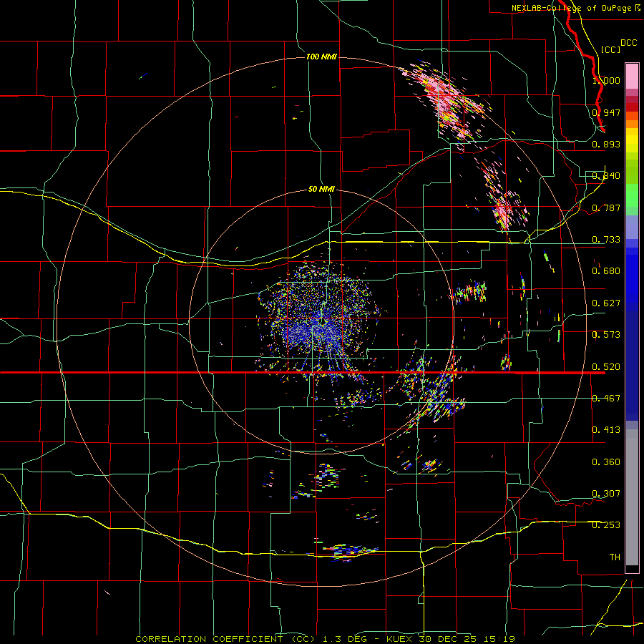Click the 15:19 timestamp text
This screenshot has height=644, width=644.
tap(499, 639)
